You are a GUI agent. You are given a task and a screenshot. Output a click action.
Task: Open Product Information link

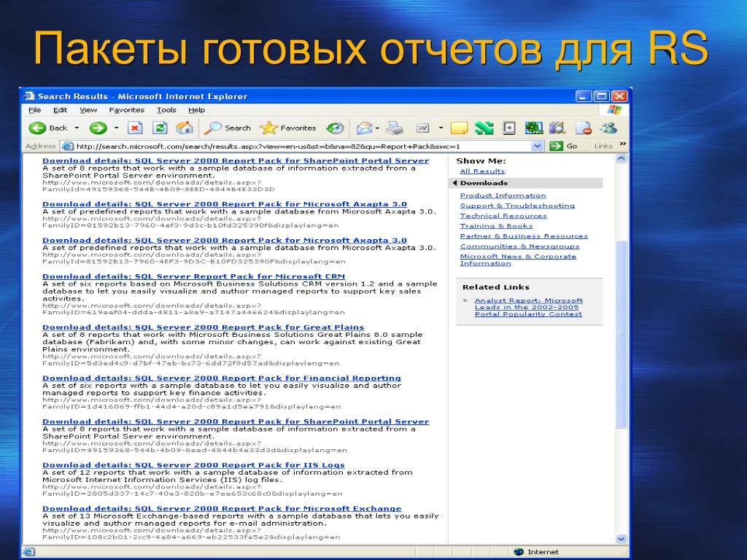pos(503,195)
